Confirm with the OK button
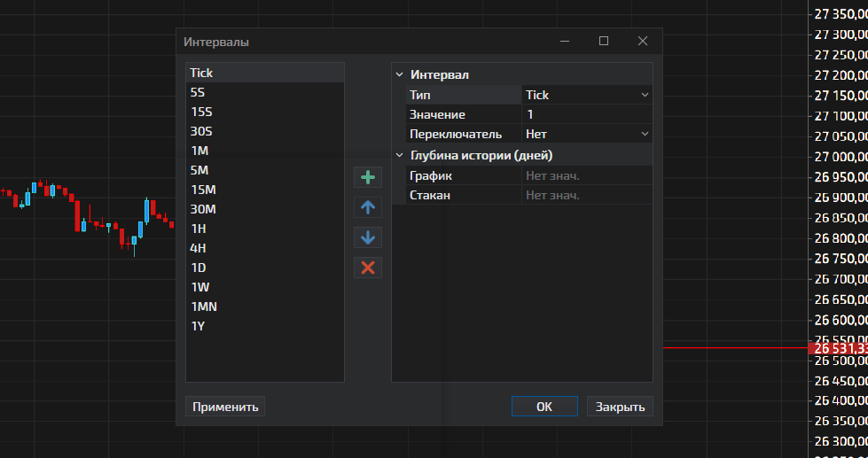The width and height of the screenshot is (868, 458). pyautogui.click(x=544, y=407)
